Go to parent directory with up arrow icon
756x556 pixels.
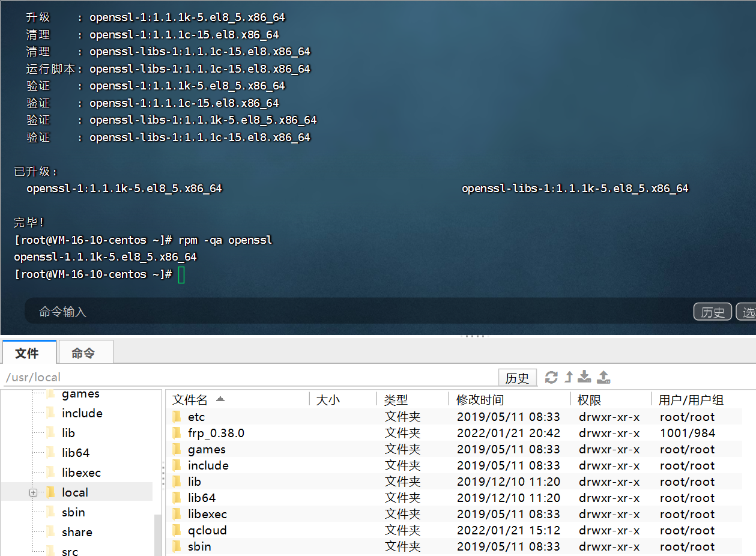[x=569, y=377]
